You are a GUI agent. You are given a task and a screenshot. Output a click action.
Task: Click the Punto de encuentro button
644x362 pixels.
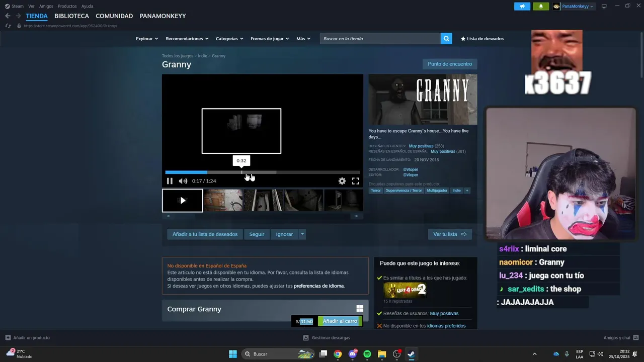(x=450, y=64)
